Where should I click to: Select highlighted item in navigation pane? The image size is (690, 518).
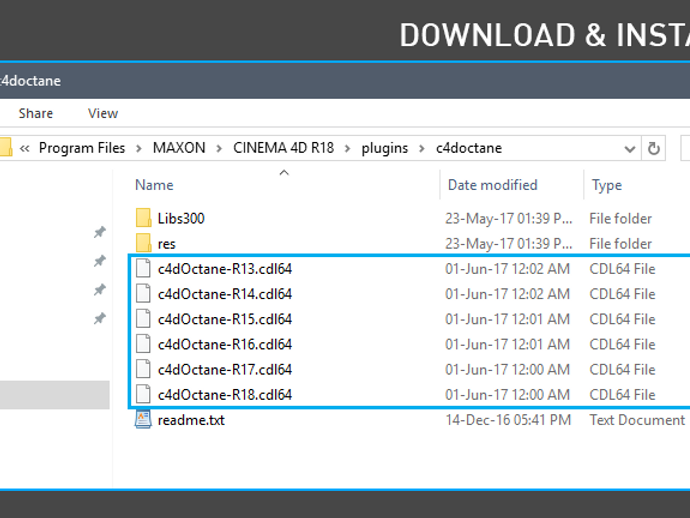(x=55, y=395)
